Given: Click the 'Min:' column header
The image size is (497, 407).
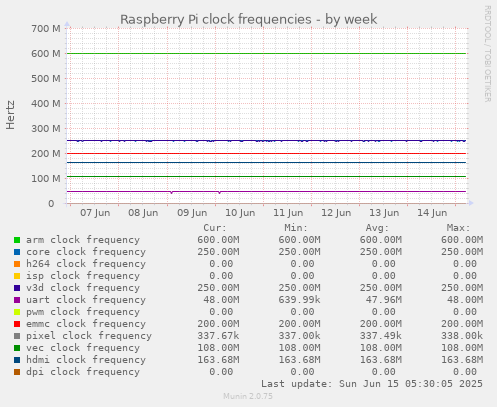Looking at the screenshot, I should pos(296,228).
